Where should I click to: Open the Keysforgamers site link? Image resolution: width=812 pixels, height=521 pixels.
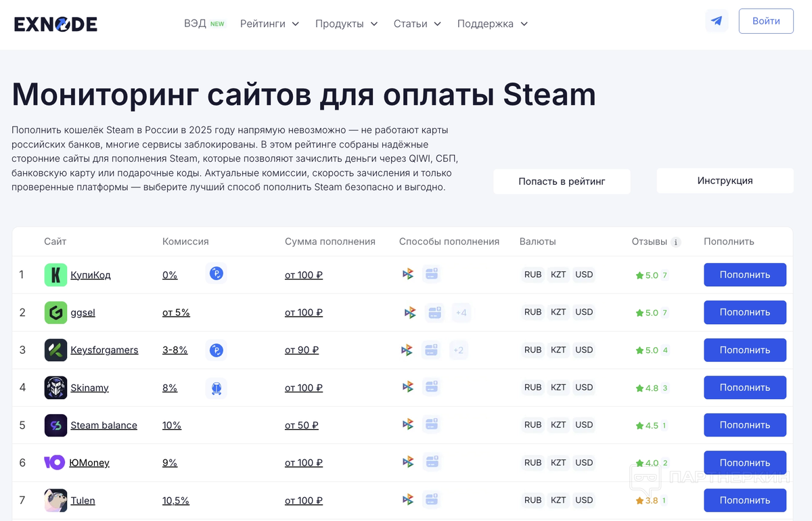pos(104,350)
